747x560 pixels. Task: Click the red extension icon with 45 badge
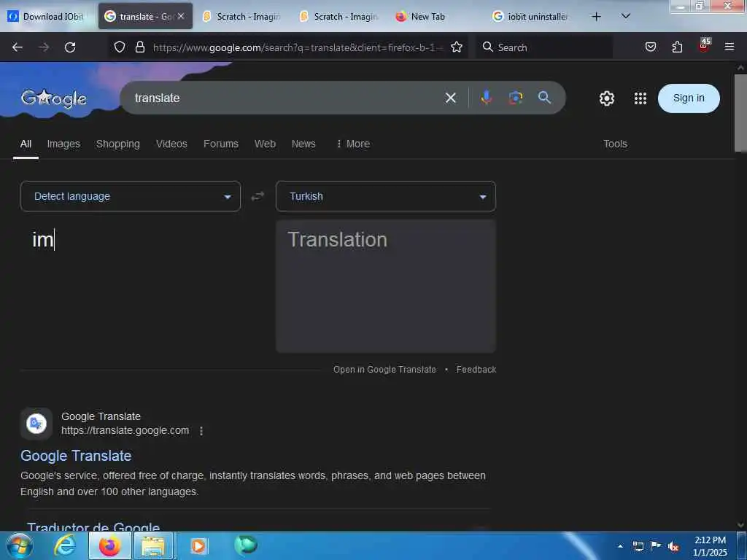pyautogui.click(x=704, y=46)
